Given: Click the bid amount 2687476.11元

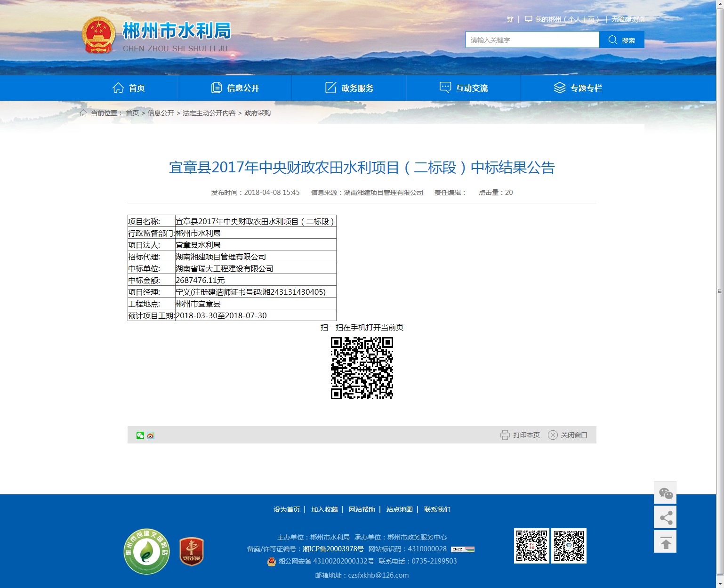Looking at the screenshot, I should pos(200,280).
